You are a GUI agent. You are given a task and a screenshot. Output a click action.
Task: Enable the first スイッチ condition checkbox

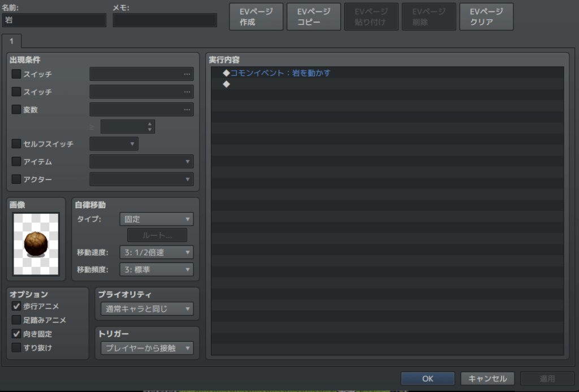click(16, 74)
